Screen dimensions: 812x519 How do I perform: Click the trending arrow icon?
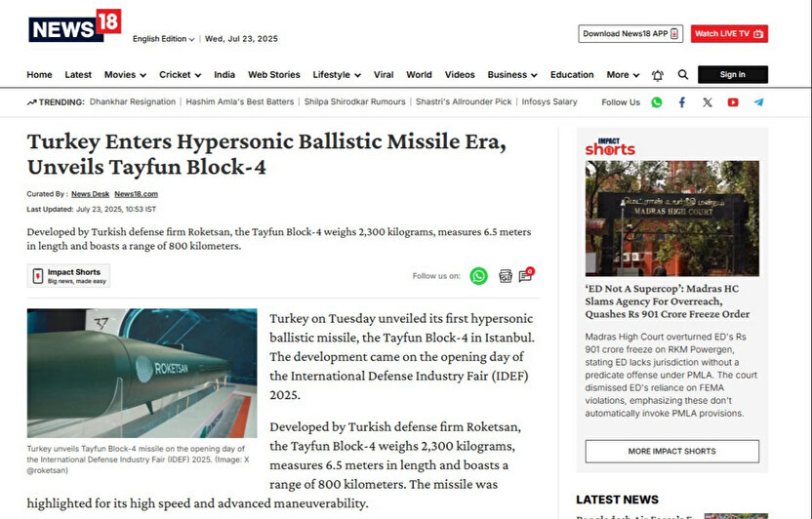point(31,102)
